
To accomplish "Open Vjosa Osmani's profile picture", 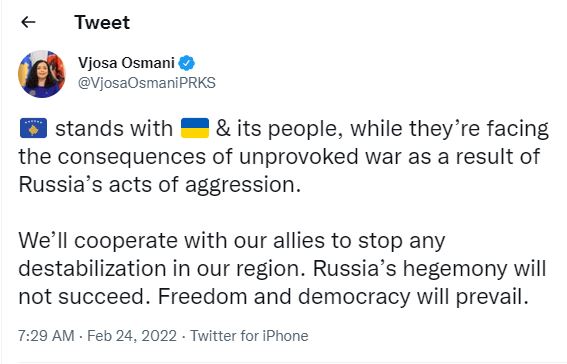I will pos(42,74).
